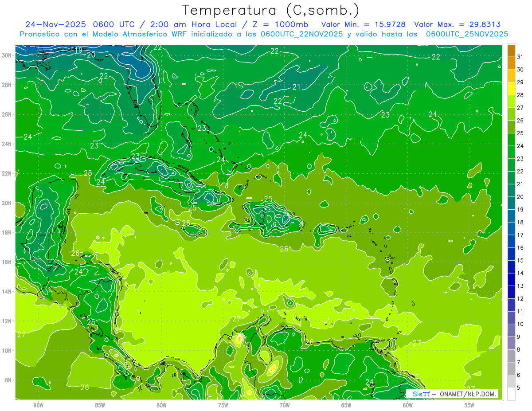The width and height of the screenshot is (532, 411).
Task: Click the 12N latitude axis label
Action: point(8,321)
